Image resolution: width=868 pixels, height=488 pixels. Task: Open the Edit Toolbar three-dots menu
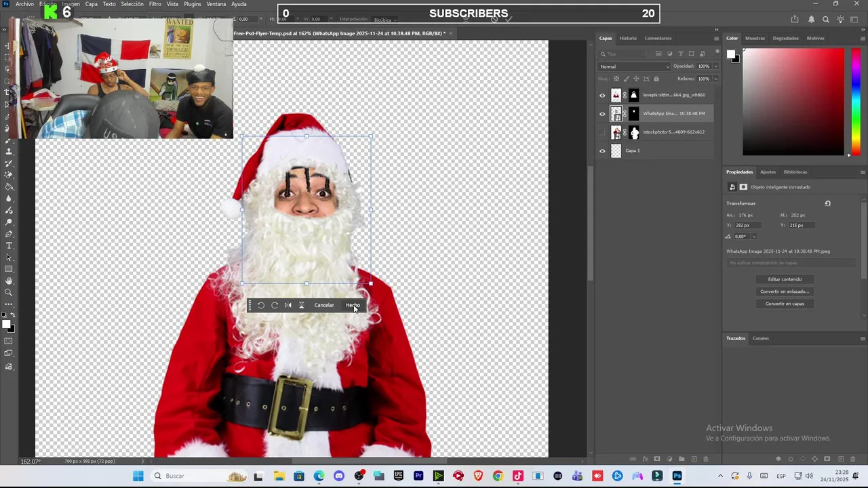coord(9,304)
